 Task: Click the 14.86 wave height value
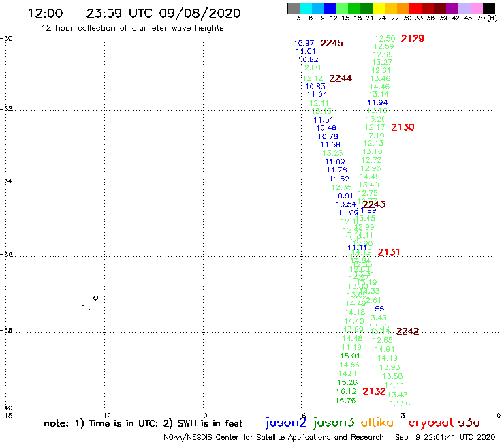pos(349,373)
